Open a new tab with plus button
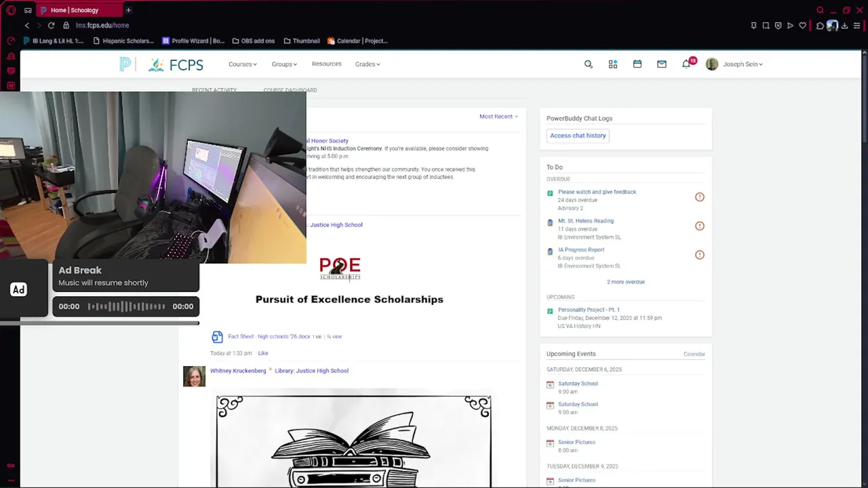This screenshot has width=868, height=488. click(x=128, y=10)
